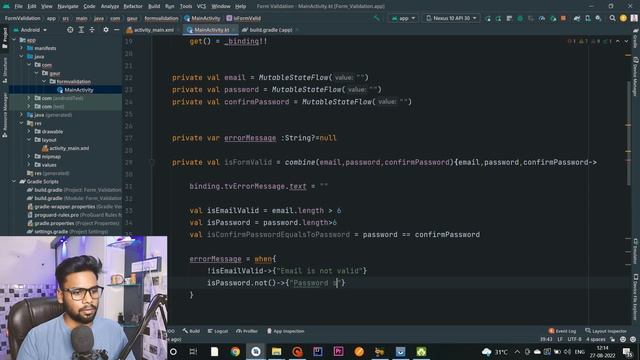Image resolution: width=640 pixels, height=360 pixels.
Task: Open the Layout Inspector
Action: click(x=606, y=331)
